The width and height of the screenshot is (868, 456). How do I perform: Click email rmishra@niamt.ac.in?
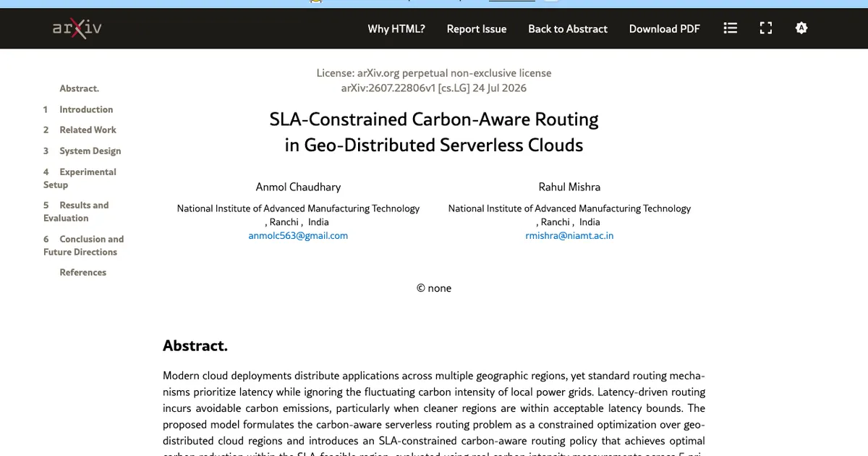569,236
